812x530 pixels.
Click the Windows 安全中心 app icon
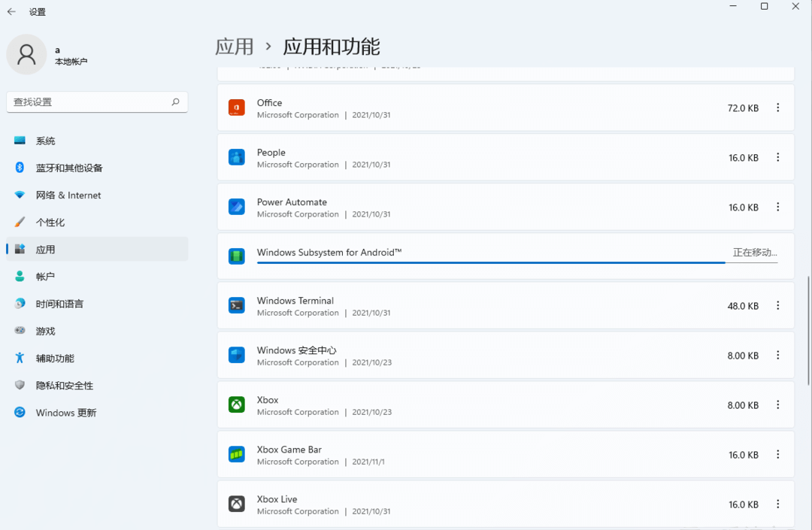(x=237, y=355)
